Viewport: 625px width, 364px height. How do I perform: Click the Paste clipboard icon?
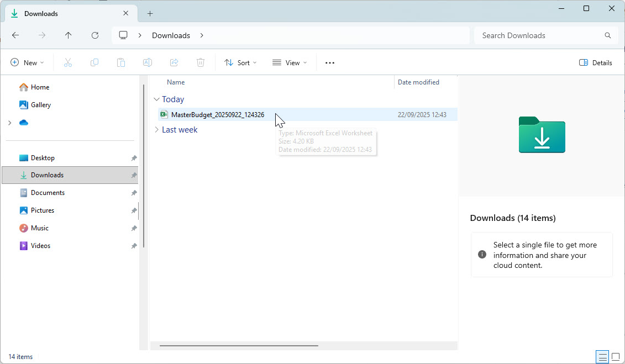click(121, 62)
